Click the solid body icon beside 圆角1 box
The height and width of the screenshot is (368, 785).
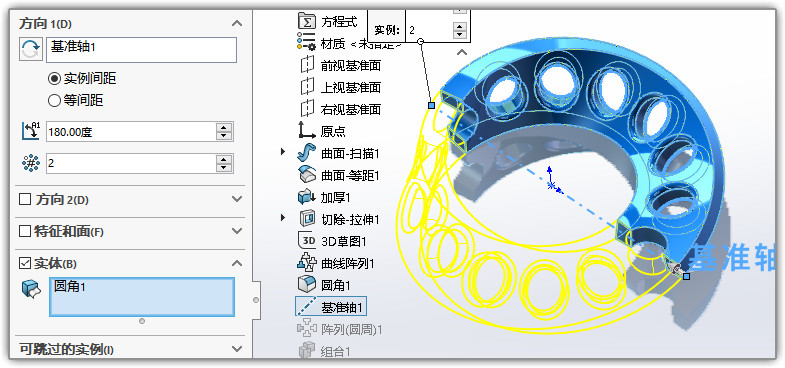coord(32,289)
